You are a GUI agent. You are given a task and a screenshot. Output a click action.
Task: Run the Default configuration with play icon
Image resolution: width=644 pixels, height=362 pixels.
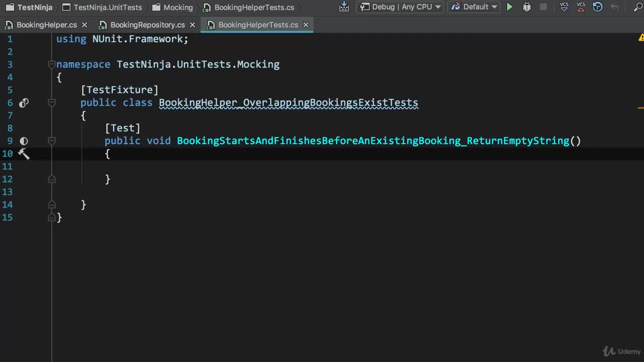click(510, 7)
